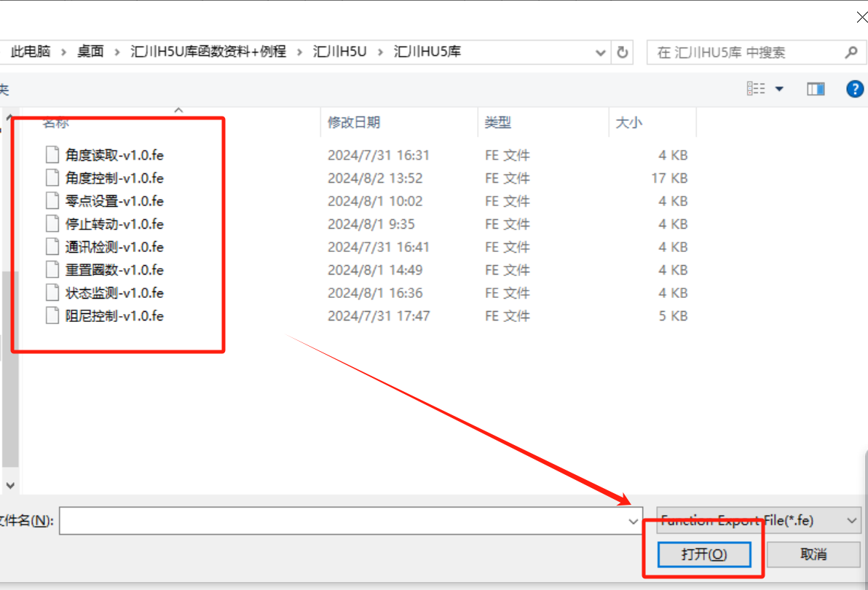
Task: Sort files by 修改日期 column
Action: tap(354, 122)
